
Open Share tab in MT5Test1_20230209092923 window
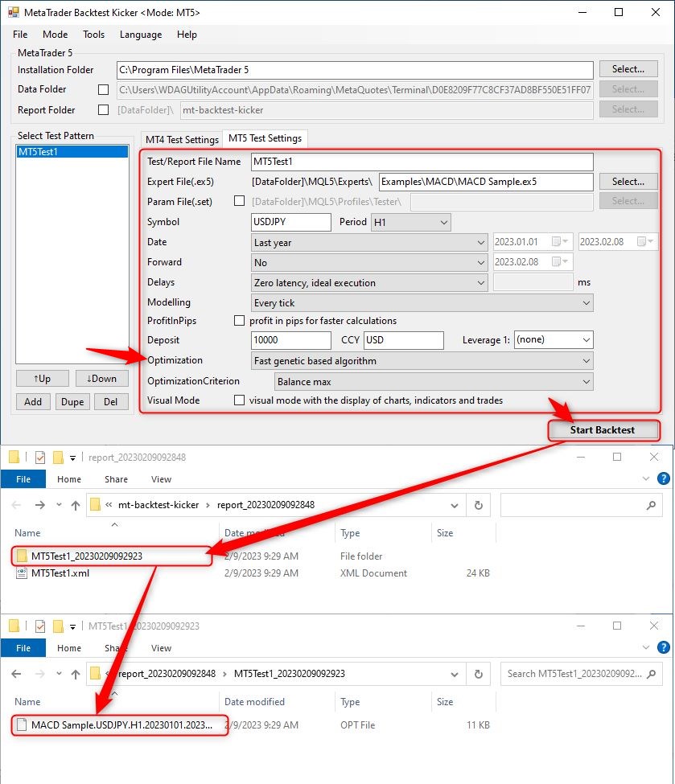pyautogui.click(x=116, y=648)
